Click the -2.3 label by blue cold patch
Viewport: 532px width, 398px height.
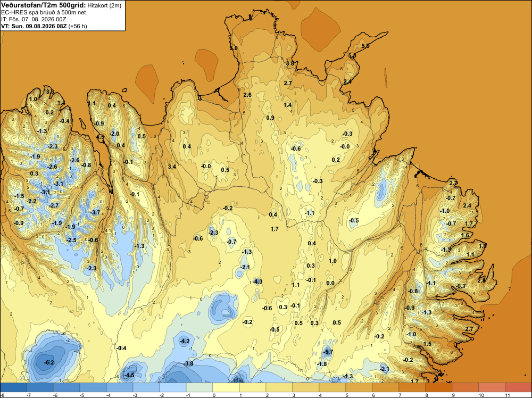pyautogui.click(x=213, y=233)
